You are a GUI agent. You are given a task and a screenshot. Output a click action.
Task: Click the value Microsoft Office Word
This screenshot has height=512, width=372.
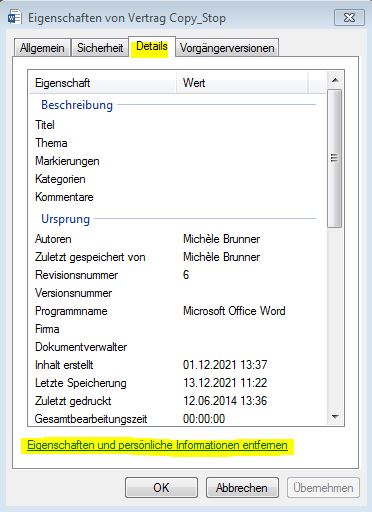pos(234,311)
